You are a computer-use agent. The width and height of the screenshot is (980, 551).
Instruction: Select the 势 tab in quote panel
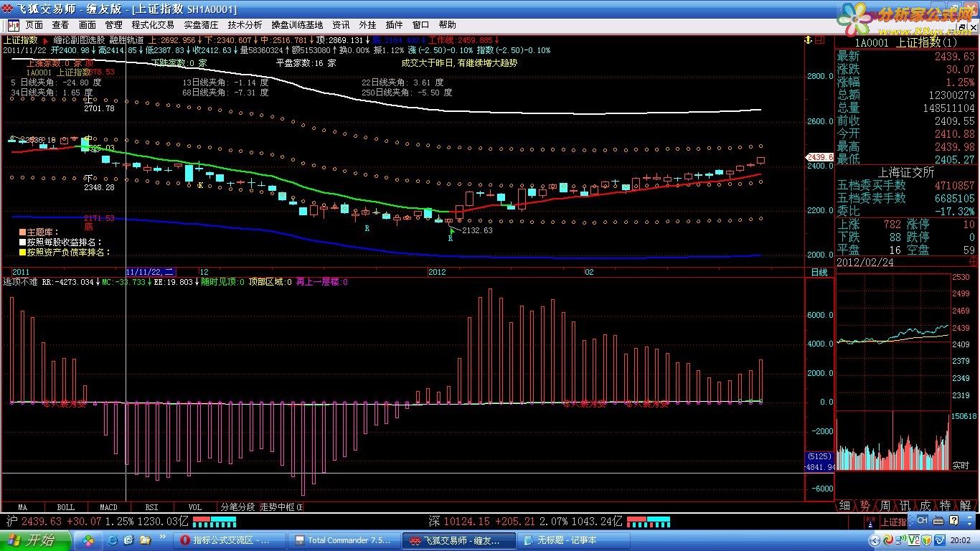click(x=864, y=506)
